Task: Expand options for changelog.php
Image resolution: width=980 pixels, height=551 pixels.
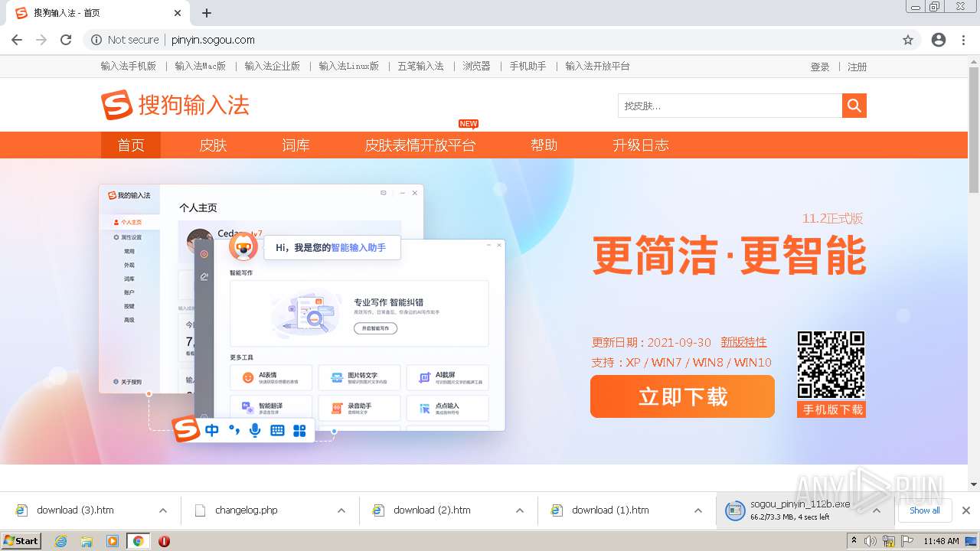Action: click(341, 510)
